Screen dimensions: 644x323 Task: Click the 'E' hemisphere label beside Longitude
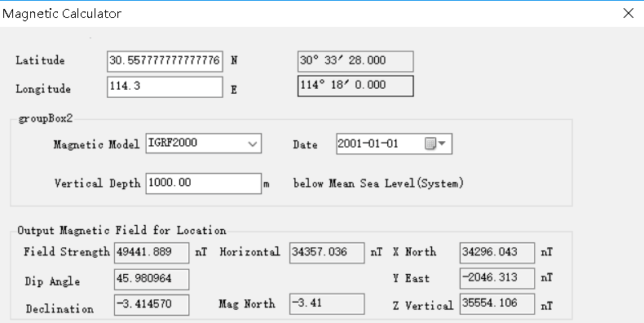(x=234, y=90)
